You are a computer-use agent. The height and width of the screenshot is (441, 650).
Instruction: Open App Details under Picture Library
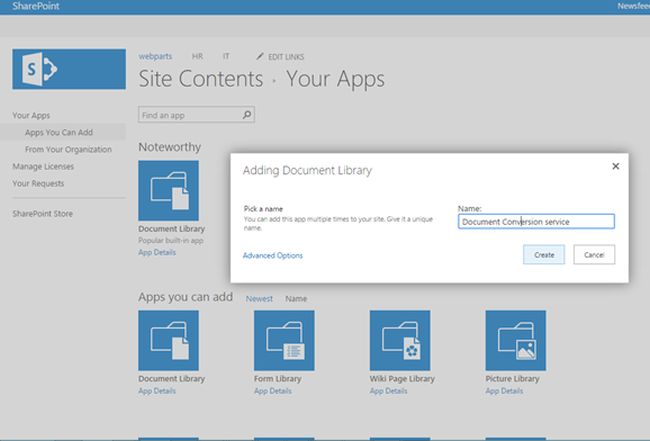click(x=504, y=391)
